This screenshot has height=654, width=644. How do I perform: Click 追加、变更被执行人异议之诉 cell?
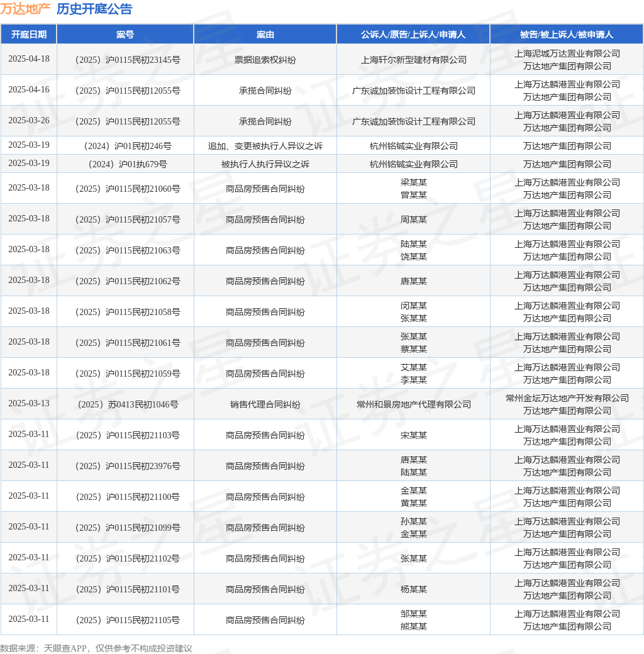[265, 146]
